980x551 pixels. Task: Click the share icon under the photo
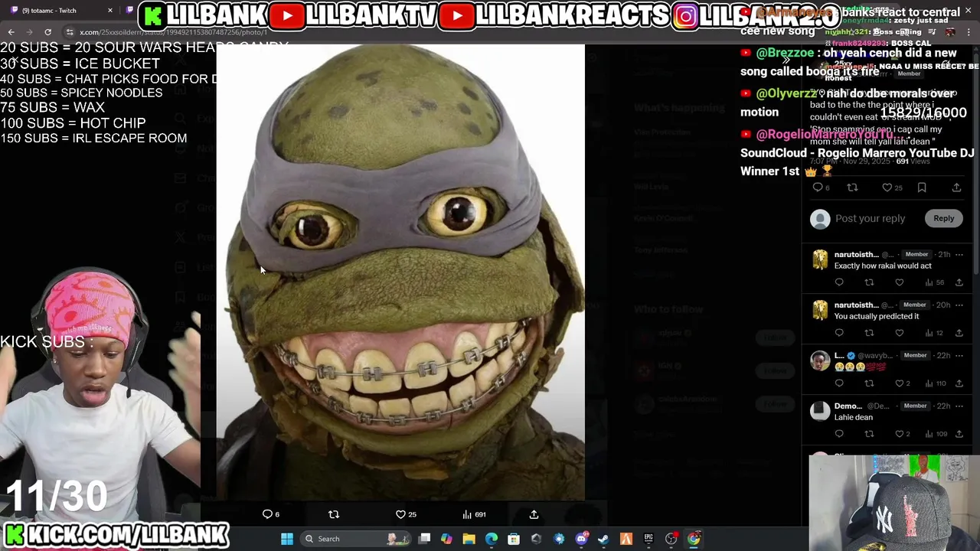[x=534, y=514]
